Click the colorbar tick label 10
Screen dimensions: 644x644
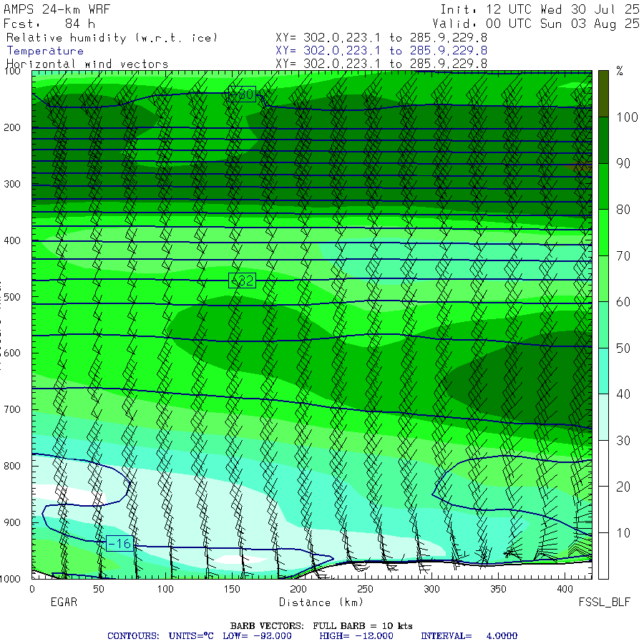coord(623,533)
